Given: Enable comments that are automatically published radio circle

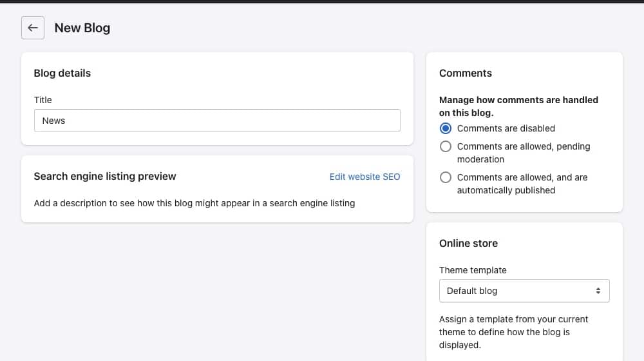Looking at the screenshot, I should tap(446, 177).
